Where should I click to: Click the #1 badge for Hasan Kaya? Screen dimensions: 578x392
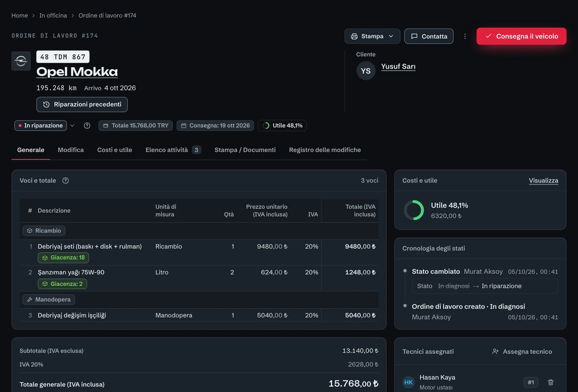[531, 382]
